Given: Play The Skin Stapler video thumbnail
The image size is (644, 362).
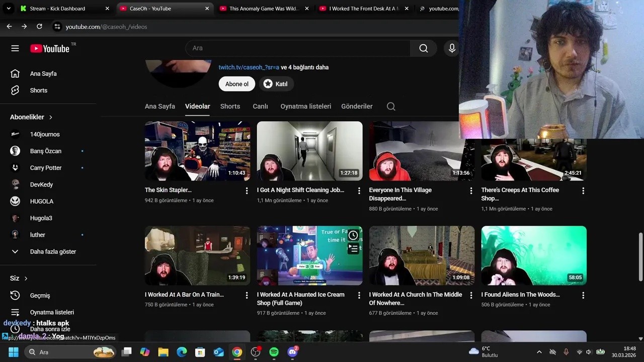Looking at the screenshot, I should click(x=198, y=151).
